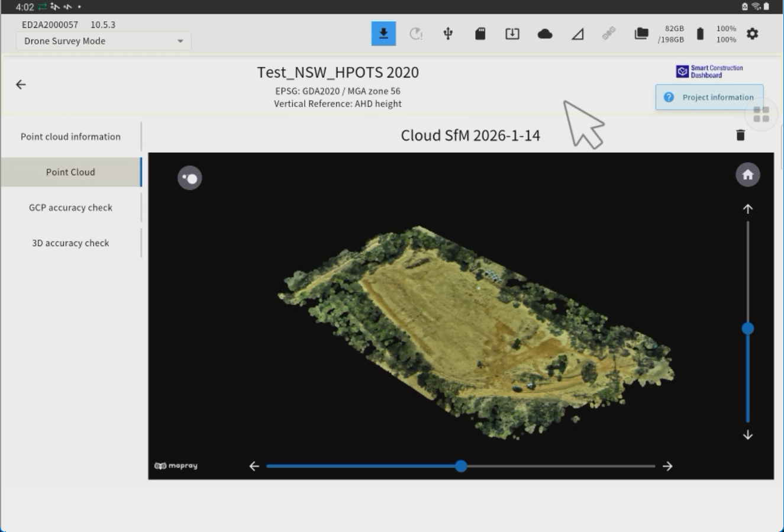Open settings with the gear icon

(752, 34)
